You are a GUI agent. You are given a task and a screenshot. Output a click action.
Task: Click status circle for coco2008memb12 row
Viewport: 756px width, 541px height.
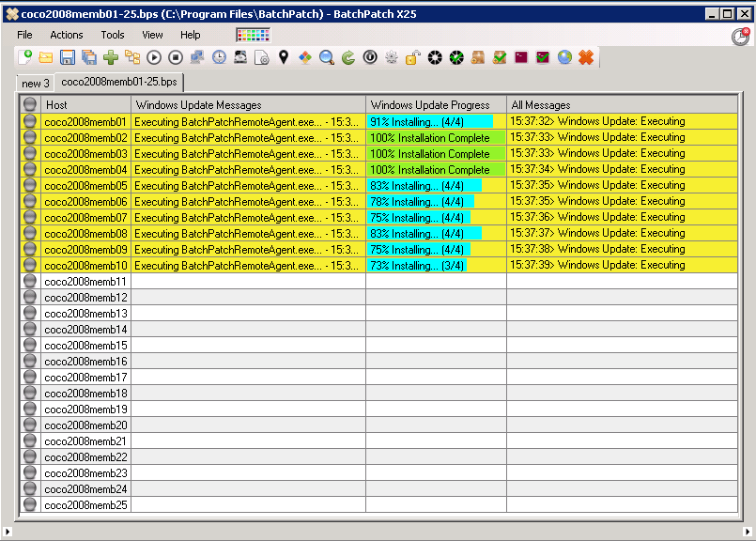(x=30, y=297)
